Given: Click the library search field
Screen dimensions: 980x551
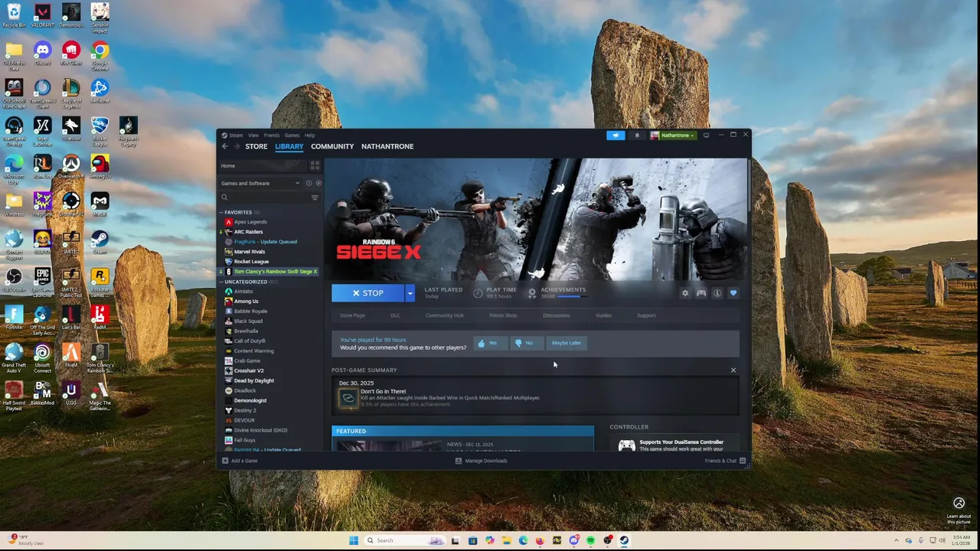Looking at the screenshot, I should [x=268, y=197].
